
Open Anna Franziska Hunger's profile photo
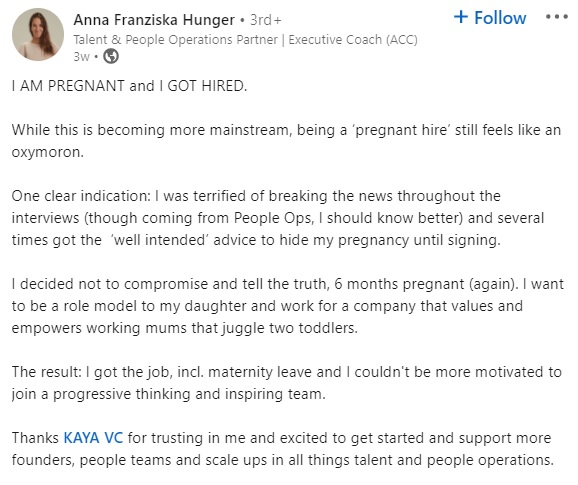(38, 34)
